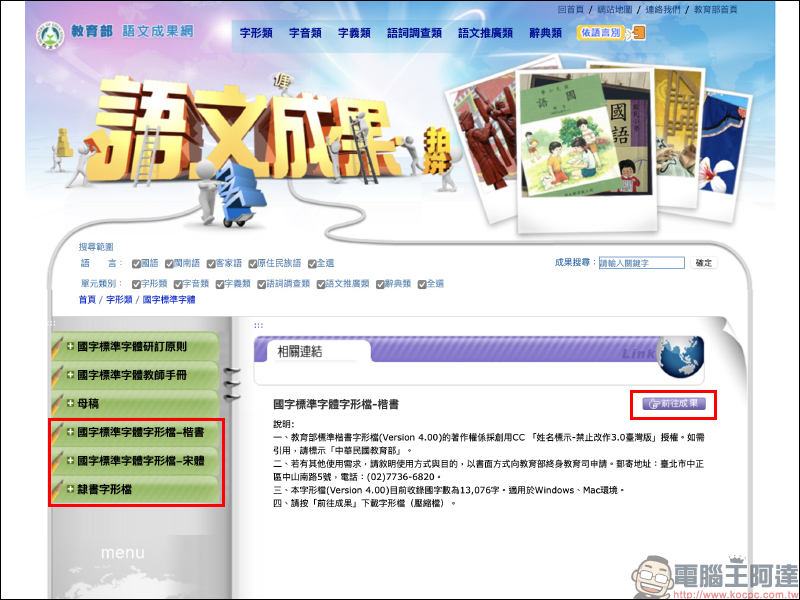Open the 網站地圖 sitemap link
800x600 pixels.
pos(615,9)
